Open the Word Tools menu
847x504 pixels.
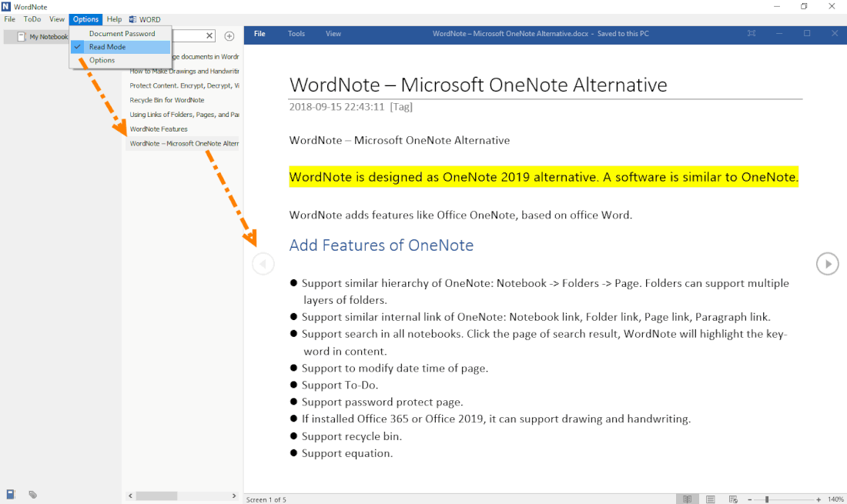click(x=296, y=33)
